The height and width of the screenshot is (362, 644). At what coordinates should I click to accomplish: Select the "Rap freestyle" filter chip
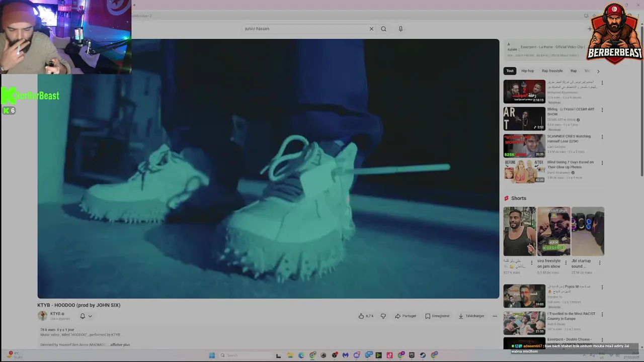click(552, 71)
